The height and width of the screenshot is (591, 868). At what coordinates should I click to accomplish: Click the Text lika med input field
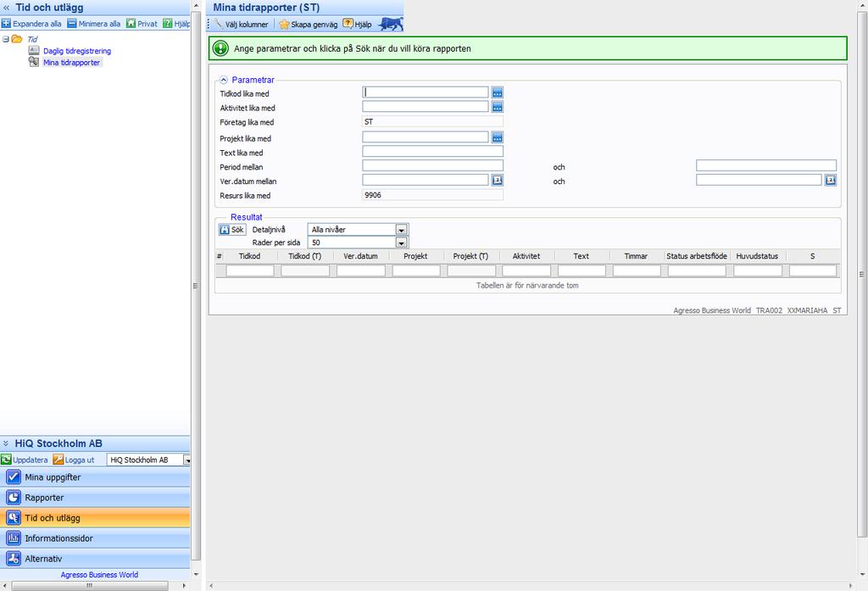(x=433, y=151)
